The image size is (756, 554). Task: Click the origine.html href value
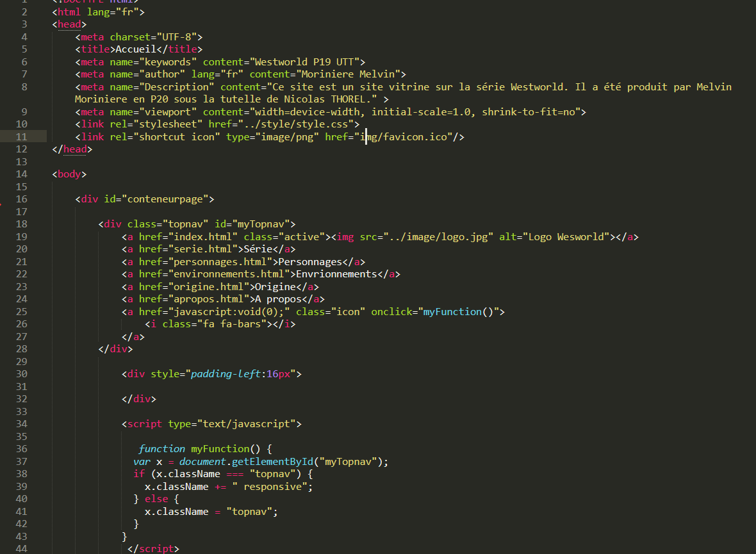[x=209, y=286]
